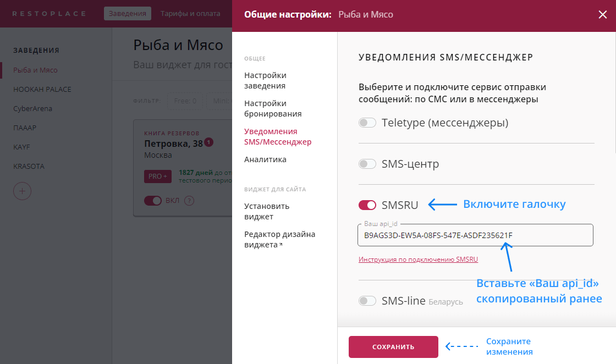This screenshot has width=616, height=364.
Task: Enable the Teletype (мессенджеры) toggle
Action: click(x=367, y=123)
